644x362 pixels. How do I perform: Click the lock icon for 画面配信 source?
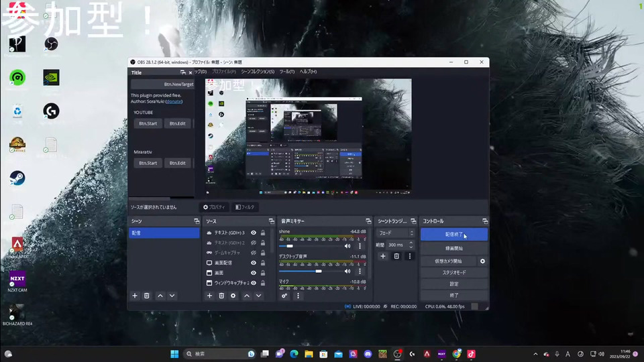tap(263, 263)
